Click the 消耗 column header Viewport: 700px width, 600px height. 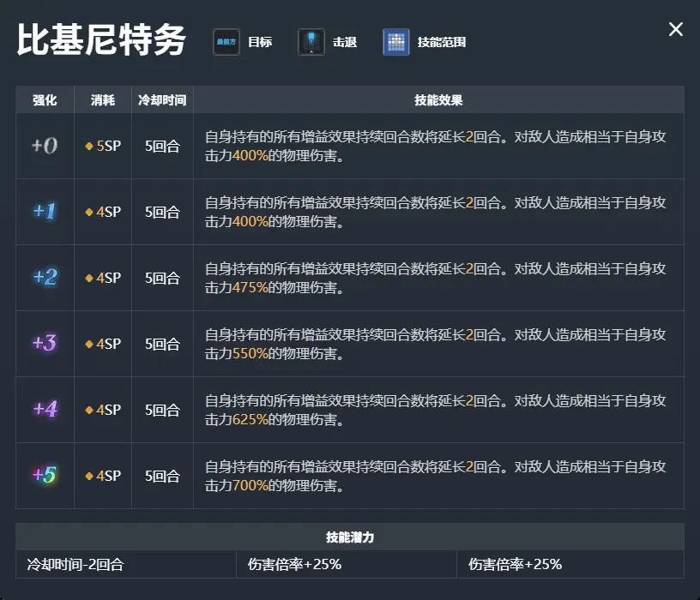103,100
